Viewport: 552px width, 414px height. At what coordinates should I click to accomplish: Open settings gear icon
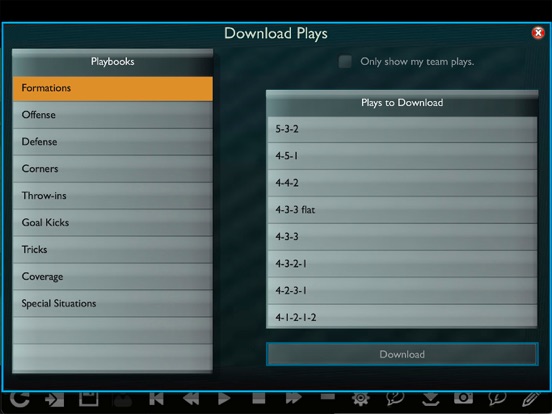point(361,399)
